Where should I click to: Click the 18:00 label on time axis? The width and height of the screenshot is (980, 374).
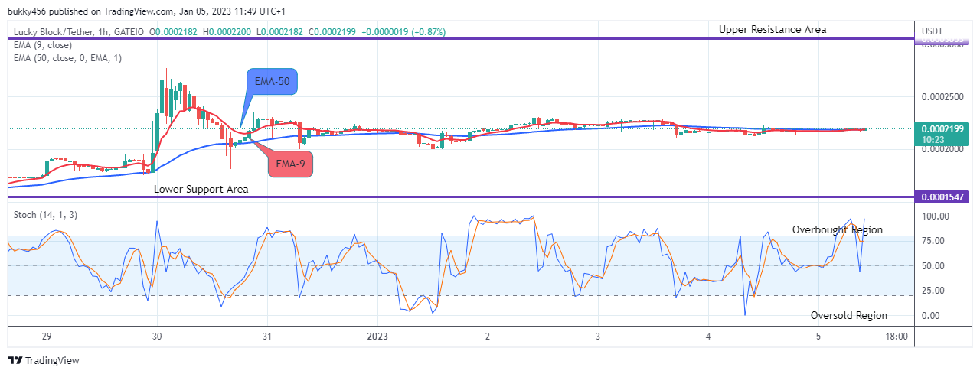coord(897,337)
